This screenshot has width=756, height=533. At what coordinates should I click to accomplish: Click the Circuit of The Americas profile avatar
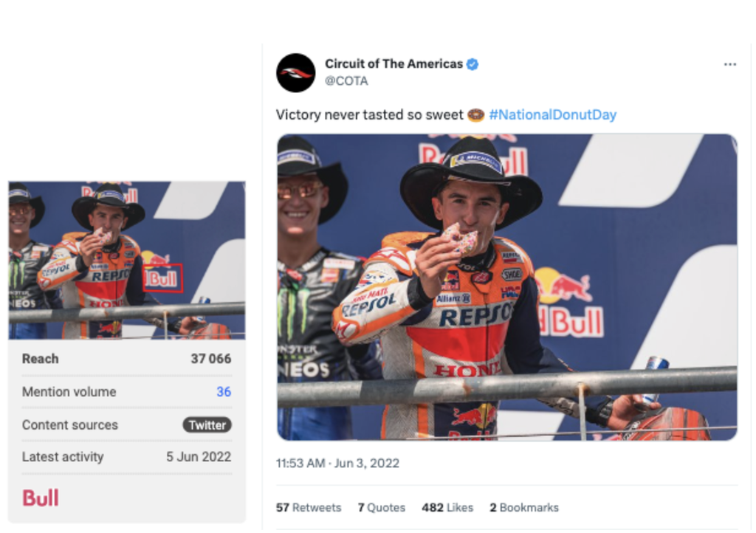point(295,72)
